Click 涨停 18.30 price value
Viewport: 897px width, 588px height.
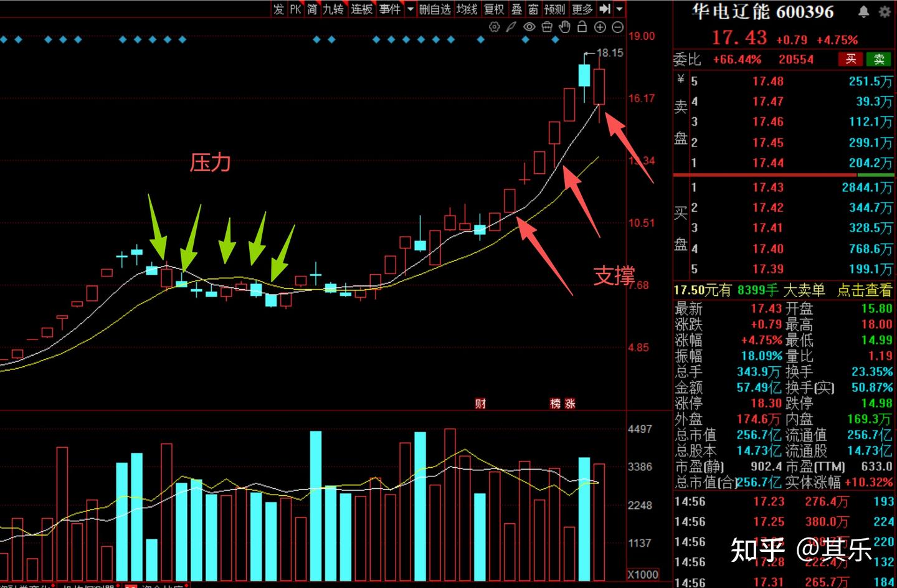(x=767, y=403)
